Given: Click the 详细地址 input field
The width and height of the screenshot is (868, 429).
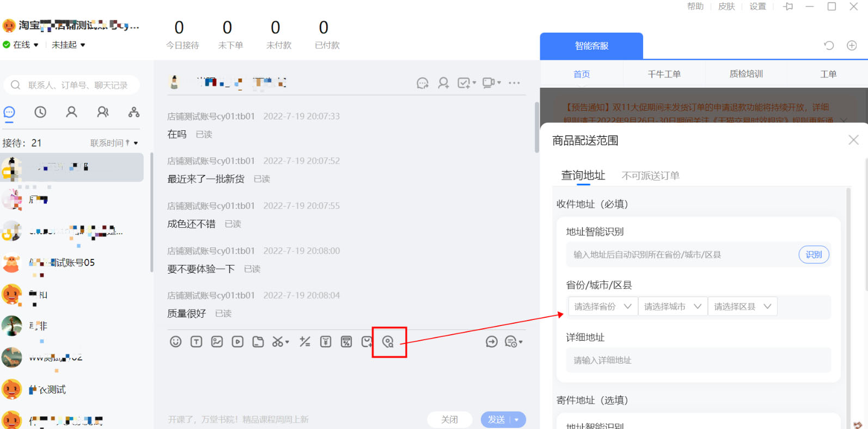Looking at the screenshot, I should (x=699, y=360).
